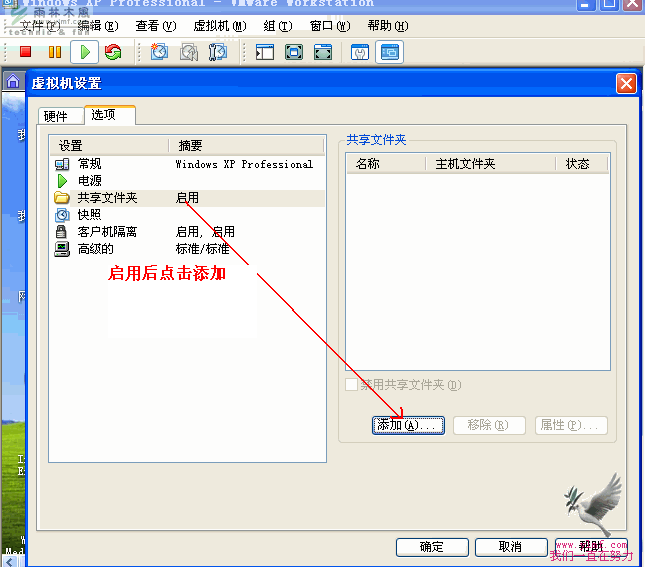645x567 pixels.
Task: Click the Reset circular arrows icon
Action: coord(113,52)
